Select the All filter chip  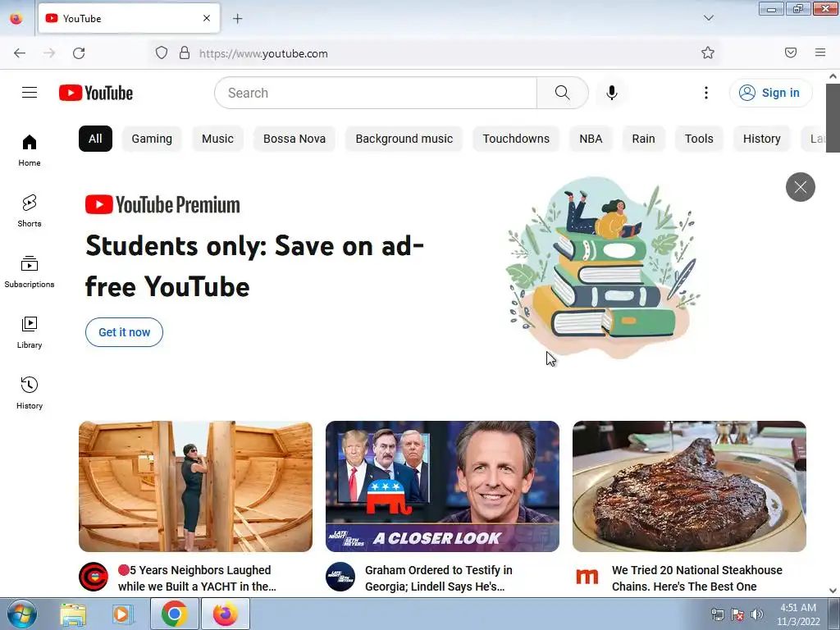tap(95, 139)
